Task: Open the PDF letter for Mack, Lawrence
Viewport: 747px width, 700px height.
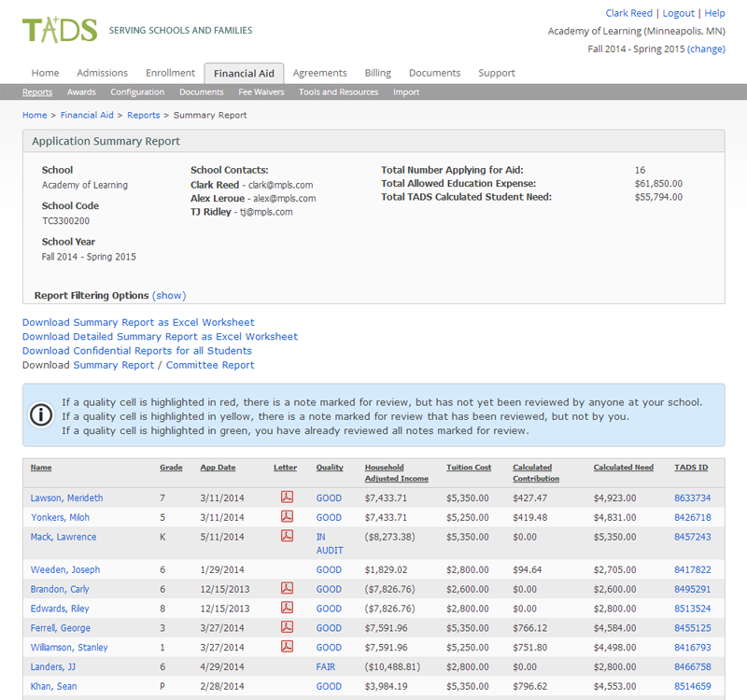Action: 288,537
